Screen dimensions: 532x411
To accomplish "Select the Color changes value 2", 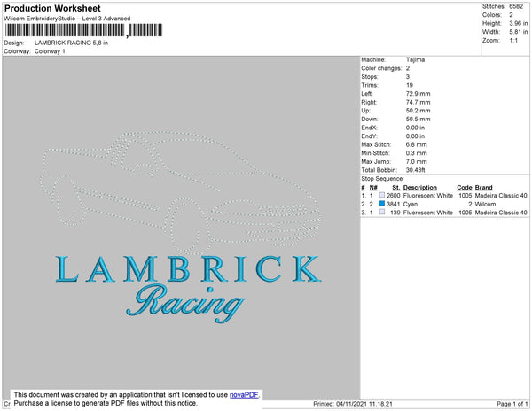I will pyautogui.click(x=408, y=68).
